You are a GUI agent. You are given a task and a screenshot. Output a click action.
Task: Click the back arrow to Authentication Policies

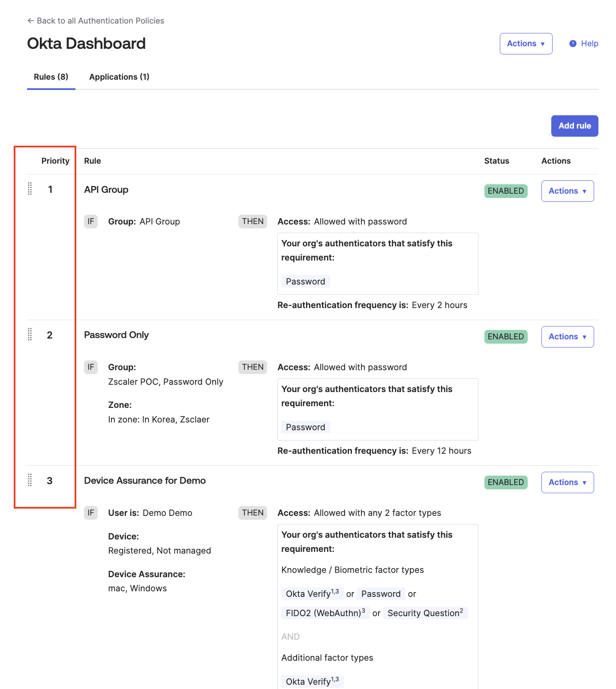[x=30, y=21]
